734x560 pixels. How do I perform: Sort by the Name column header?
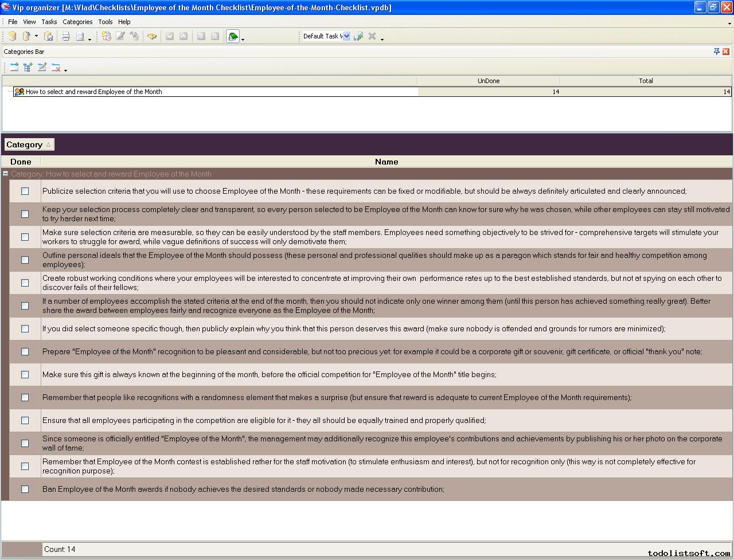[x=386, y=162]
